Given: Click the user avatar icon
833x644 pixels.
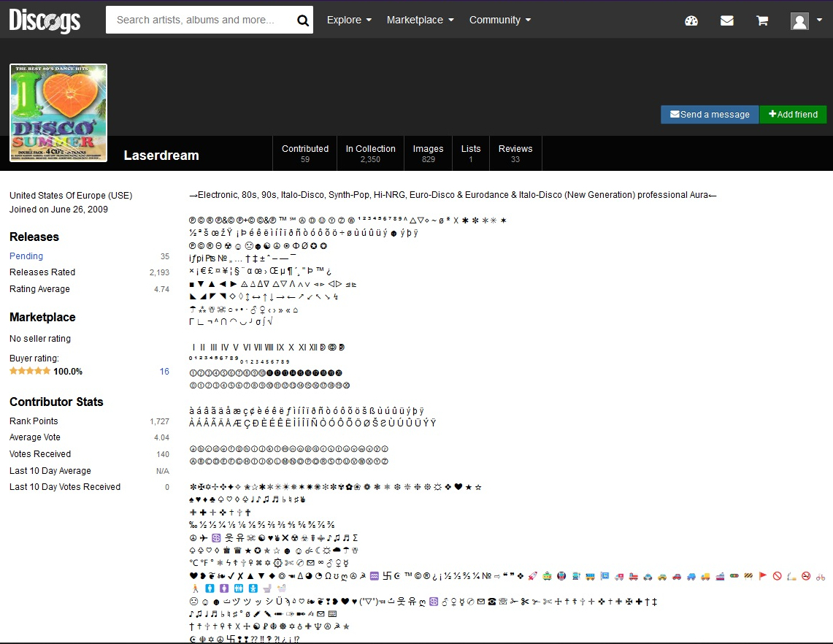Looking at the screenshot, I should 800,20.
